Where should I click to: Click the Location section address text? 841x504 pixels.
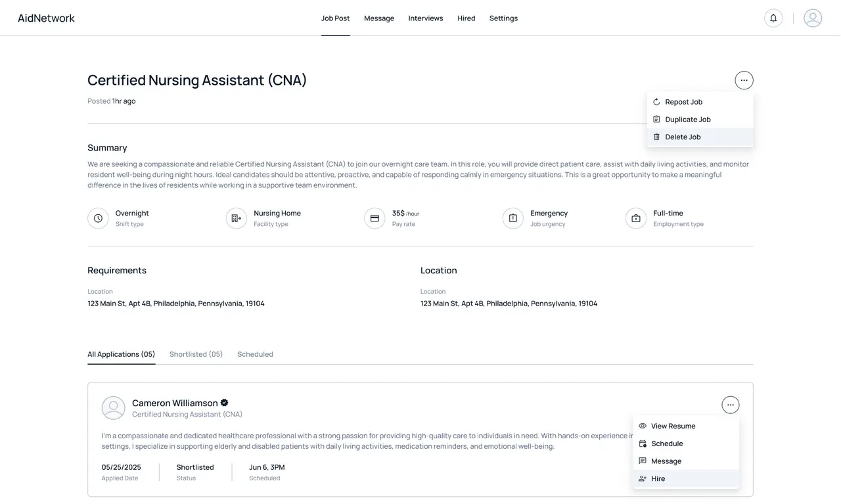point(509,304)
